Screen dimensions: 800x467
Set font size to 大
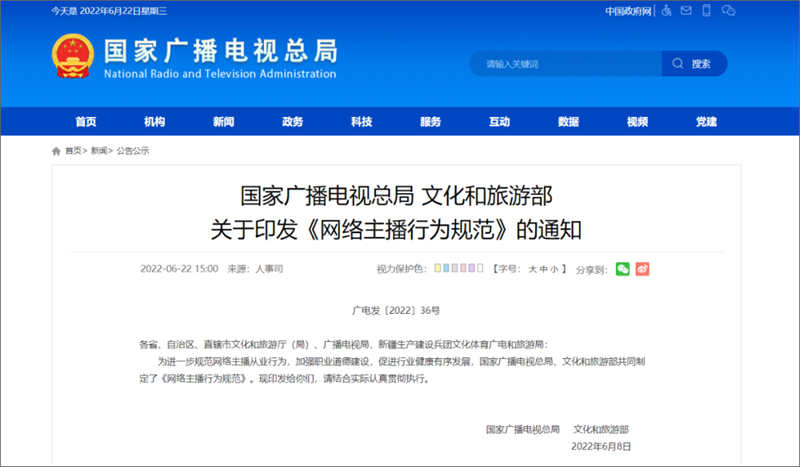[533, 269]
